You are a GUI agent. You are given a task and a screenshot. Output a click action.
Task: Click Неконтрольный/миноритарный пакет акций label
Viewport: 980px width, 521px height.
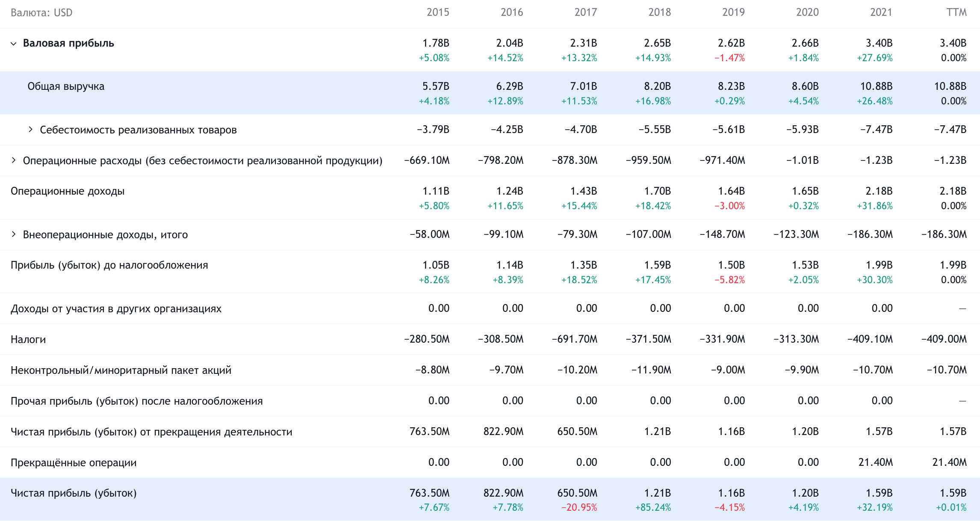121,370
